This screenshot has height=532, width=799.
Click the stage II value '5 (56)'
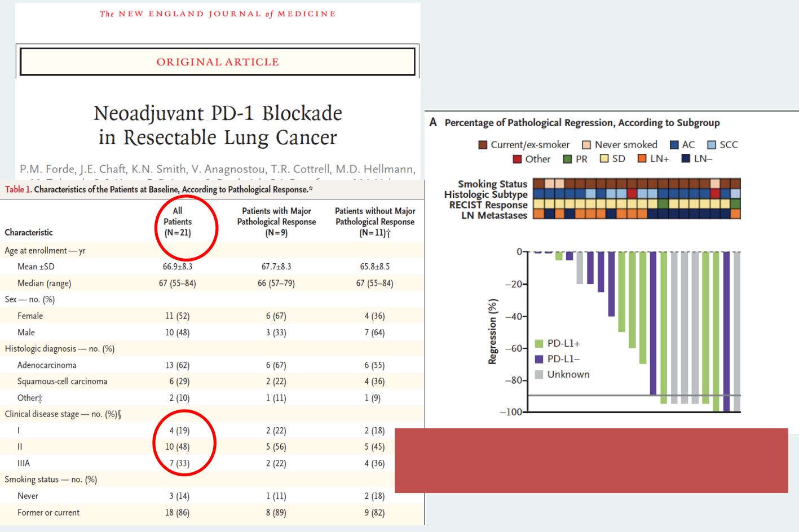pos(276,447)
